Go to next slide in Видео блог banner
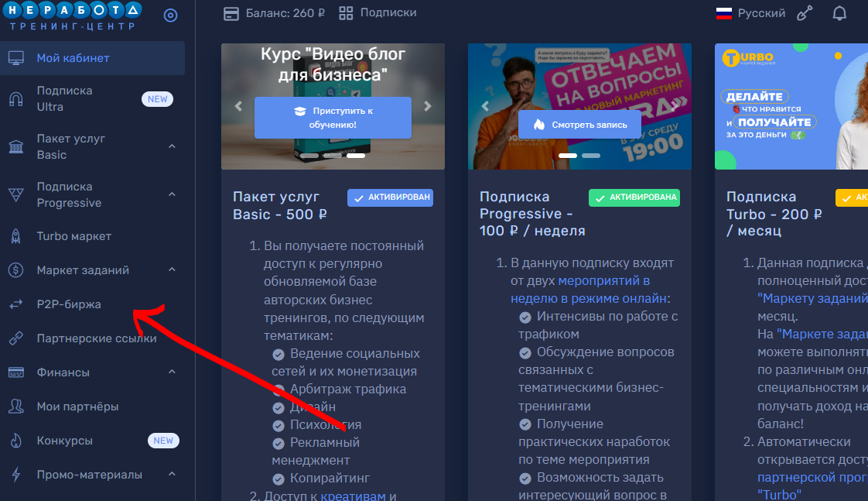The image size is (868, 501). point(427,106)
